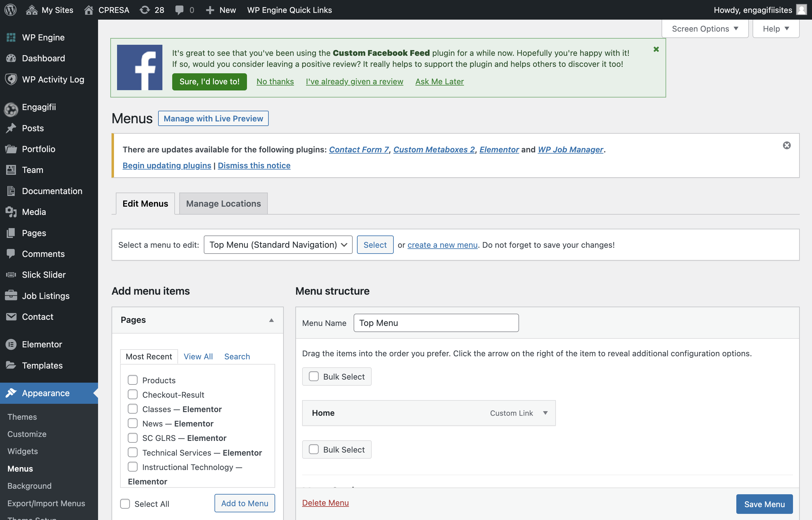Dismiss the plugin updates notice with X

[786, 145]
